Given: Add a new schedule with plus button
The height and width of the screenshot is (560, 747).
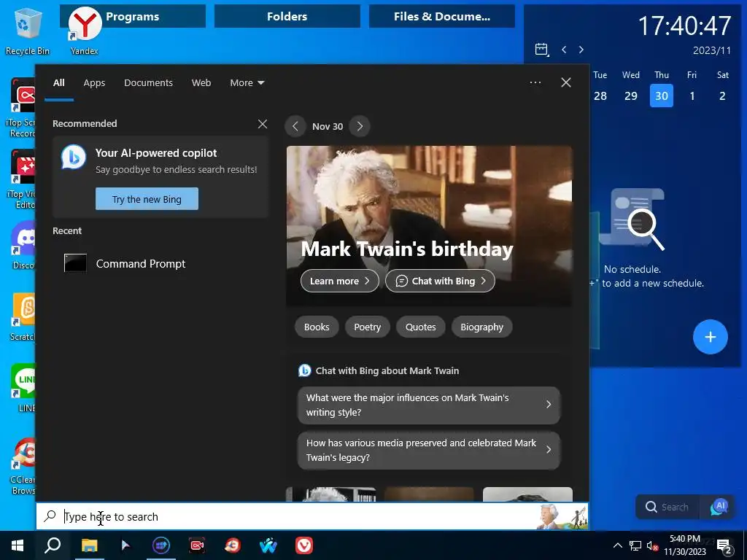Looking at the screenshot, I should [710, 337].
